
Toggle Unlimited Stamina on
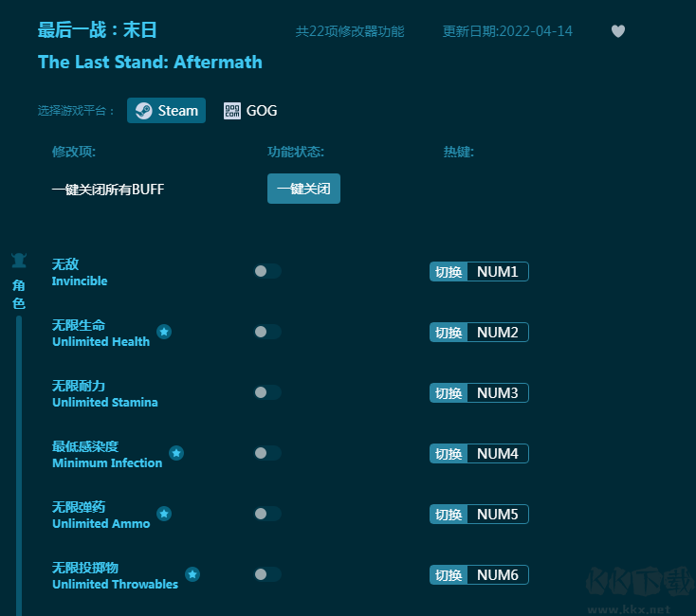point(267,392)
